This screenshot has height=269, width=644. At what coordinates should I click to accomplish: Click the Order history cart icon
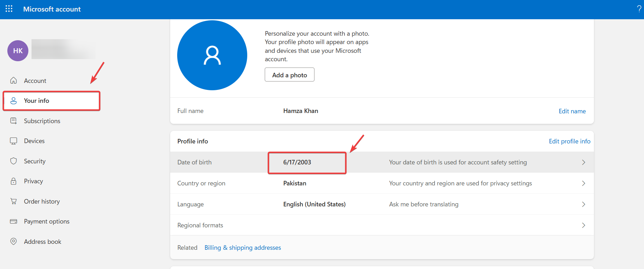point(14,201)
